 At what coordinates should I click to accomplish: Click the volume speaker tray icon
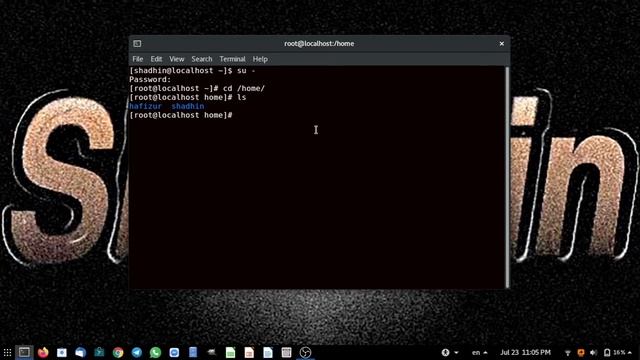click(x=594, y=352)
